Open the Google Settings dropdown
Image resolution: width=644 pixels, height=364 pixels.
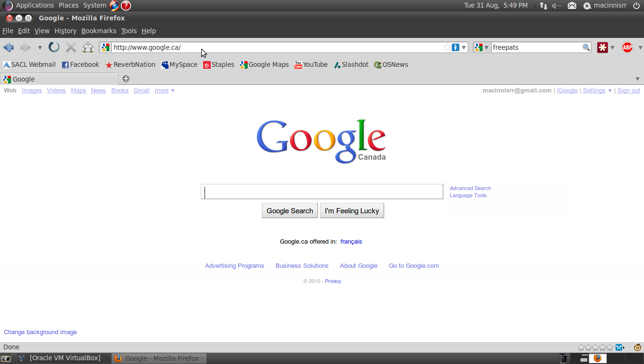click(x=597, y=91)
